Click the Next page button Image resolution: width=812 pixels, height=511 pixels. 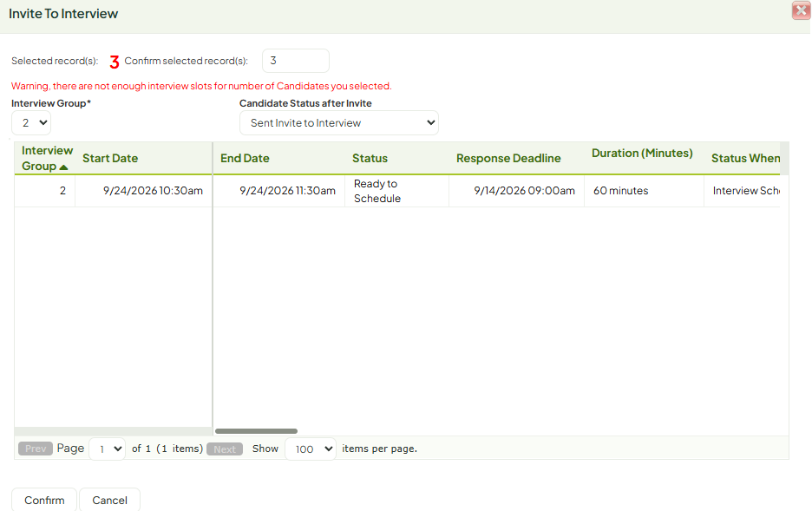tap(224, 449)
